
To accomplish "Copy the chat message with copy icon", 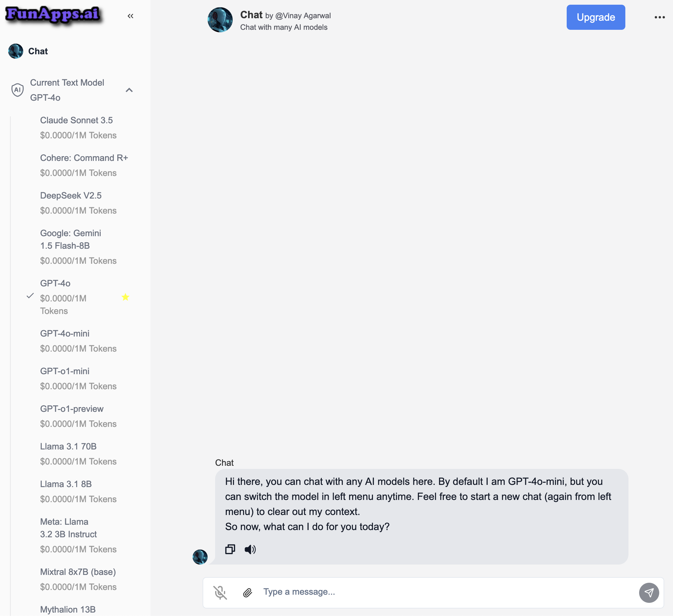I will [x=230, y=549].
